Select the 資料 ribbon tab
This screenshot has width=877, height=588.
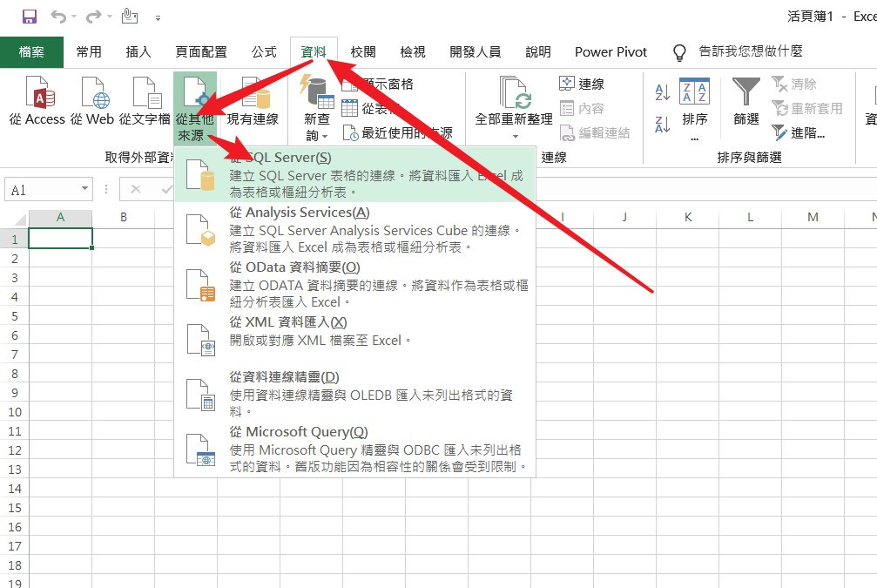[x=314, y=52]
